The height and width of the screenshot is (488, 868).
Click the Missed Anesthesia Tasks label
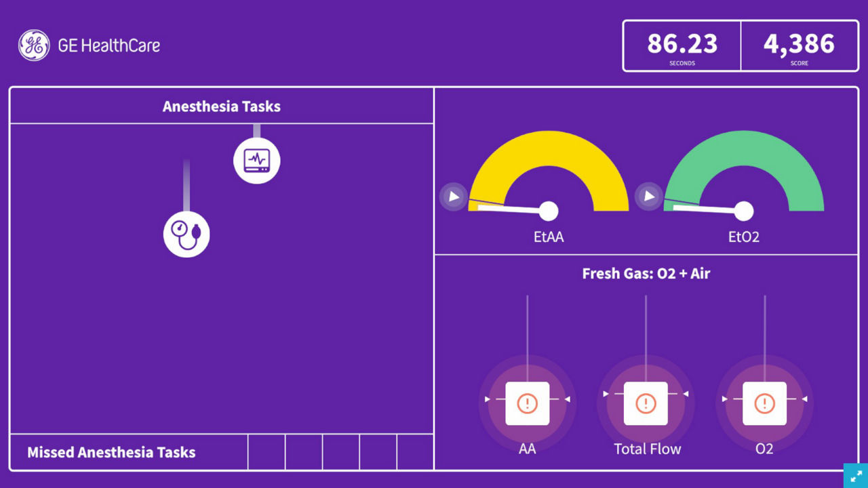pyautogui.click(x=111, y=452)
